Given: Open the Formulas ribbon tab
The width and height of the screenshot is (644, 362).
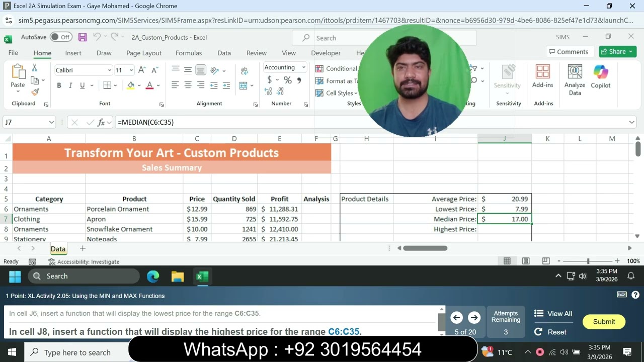Looking at the screenshot, I should [189, 53].
